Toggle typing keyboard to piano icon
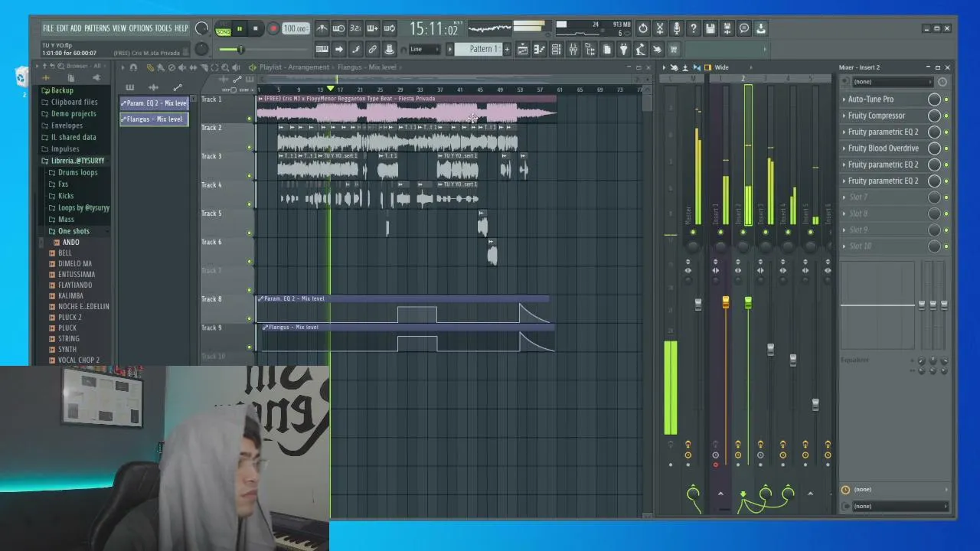This screenshot has width=980, height=551. tap(322, 49)
